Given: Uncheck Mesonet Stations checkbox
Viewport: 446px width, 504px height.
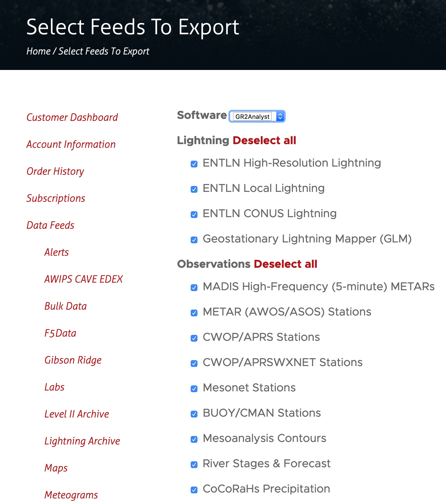Looking at the screenshot, I should tap(194, 389).
